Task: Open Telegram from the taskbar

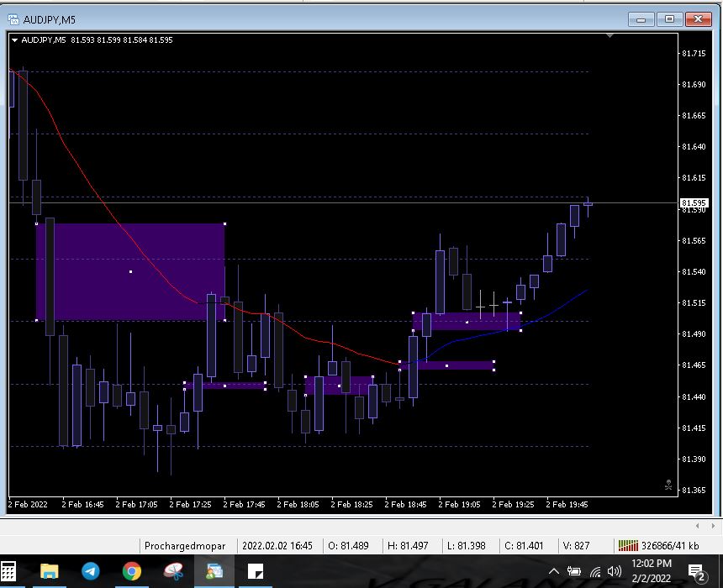Action: click(x=91, y=571)
